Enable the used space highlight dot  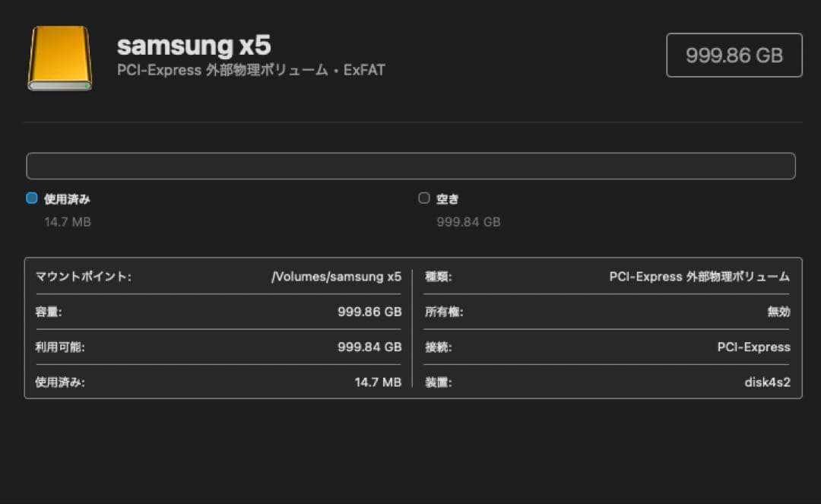click(31, 198)
